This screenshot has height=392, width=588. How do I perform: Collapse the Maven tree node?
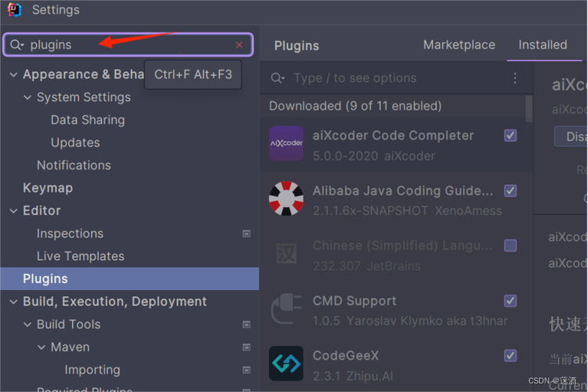pyautogui.click(x=42, y=347)
